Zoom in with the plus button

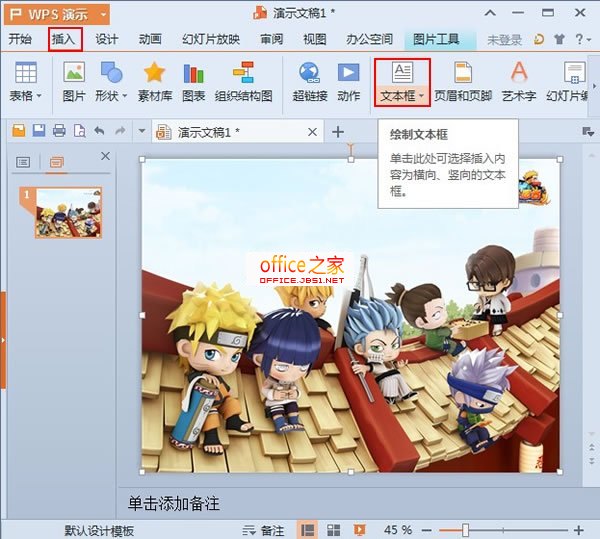click(579, 530)
